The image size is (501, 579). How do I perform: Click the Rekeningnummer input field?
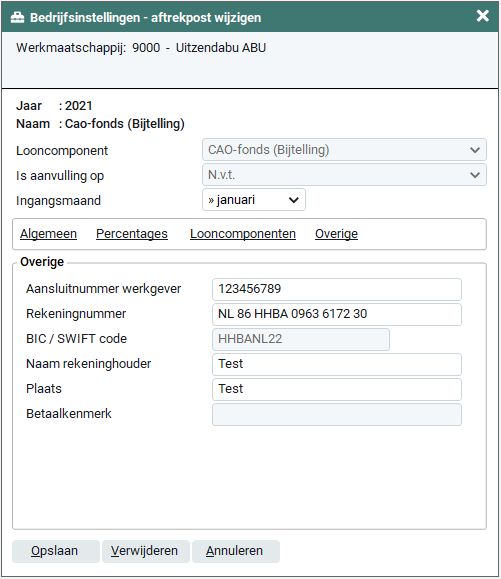point(337,315)
